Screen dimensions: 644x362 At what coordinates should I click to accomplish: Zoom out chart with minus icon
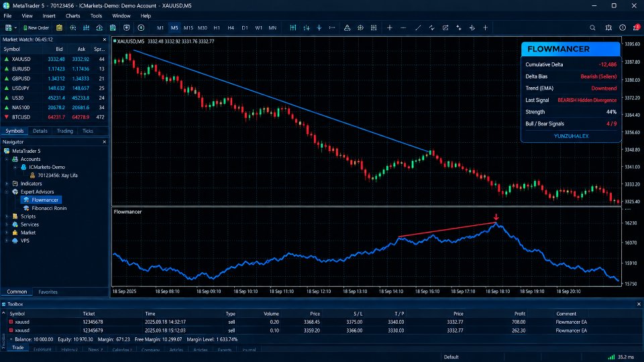point(403,28)
